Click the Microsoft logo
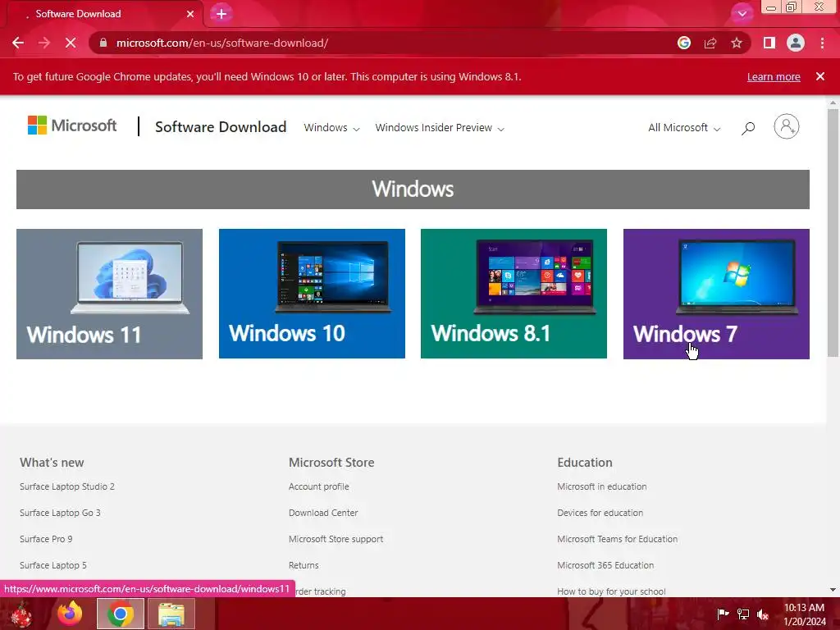This screenshot has width=840, height=630. (x=72, y=126)
